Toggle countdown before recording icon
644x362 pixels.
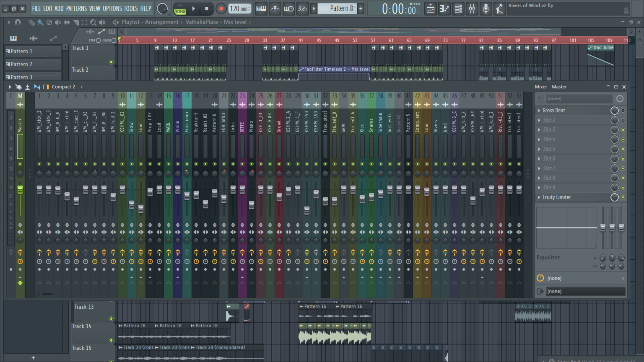[303, 9]
